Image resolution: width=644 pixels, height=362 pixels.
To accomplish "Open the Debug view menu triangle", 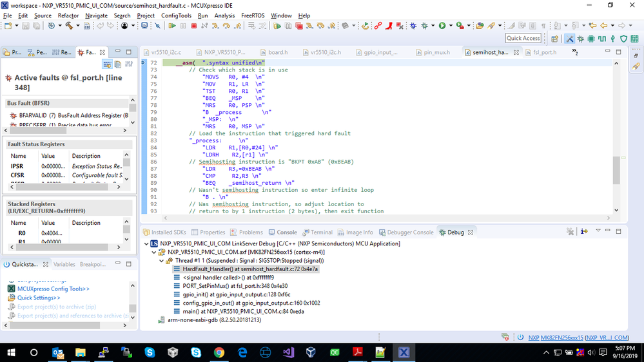I will click(598, 231).
